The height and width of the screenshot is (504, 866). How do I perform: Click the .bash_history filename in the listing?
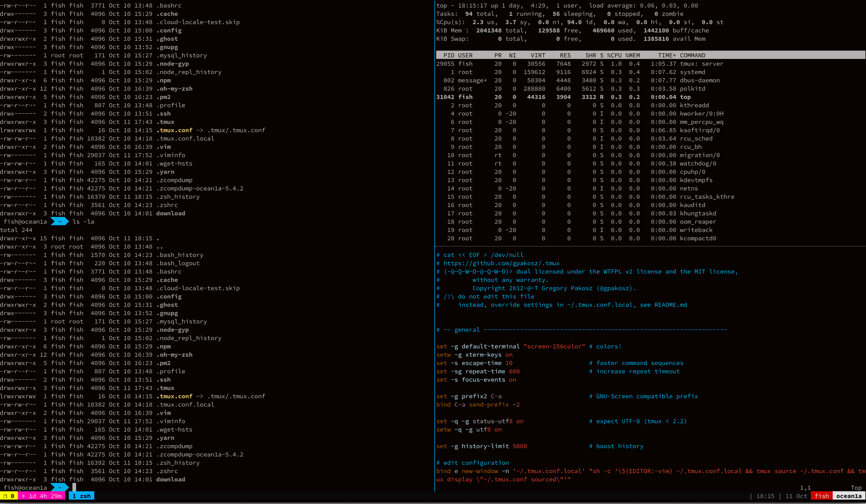tap(180, 255)
